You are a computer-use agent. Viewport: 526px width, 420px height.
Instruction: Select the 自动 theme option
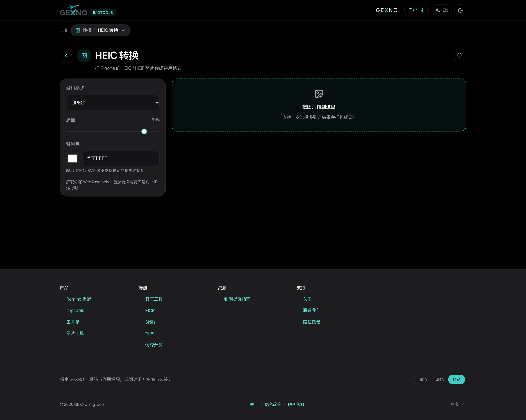tap(456, 379)
